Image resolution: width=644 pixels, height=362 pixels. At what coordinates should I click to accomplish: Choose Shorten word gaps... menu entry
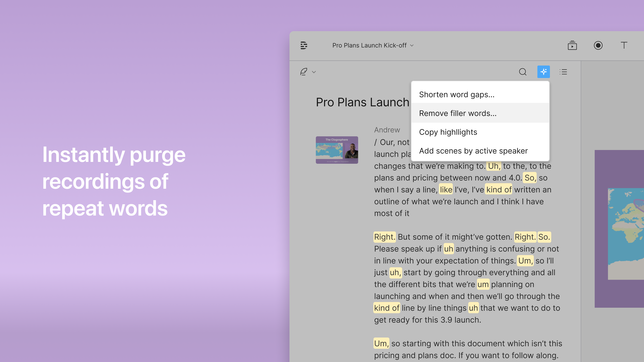(480, 94)
